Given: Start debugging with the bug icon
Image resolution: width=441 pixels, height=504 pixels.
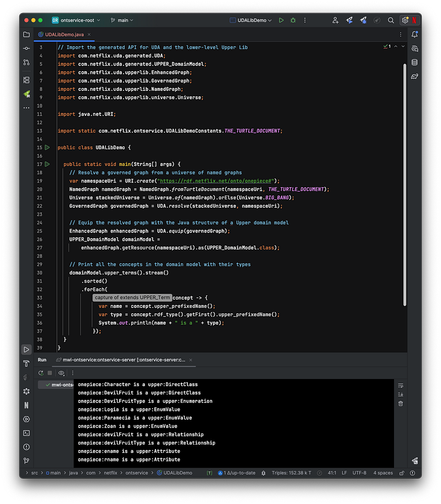Looking at the screenshot, I should (293, 20).
